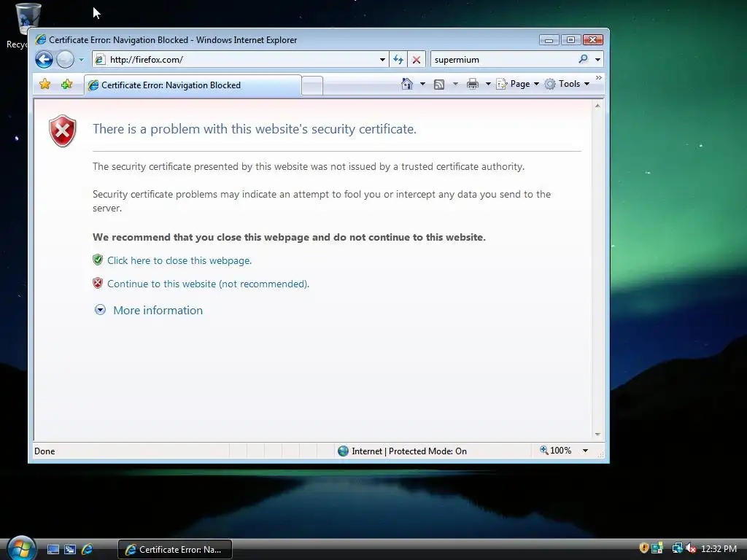
Task: Open the Page menu
Action: (518, 84)
